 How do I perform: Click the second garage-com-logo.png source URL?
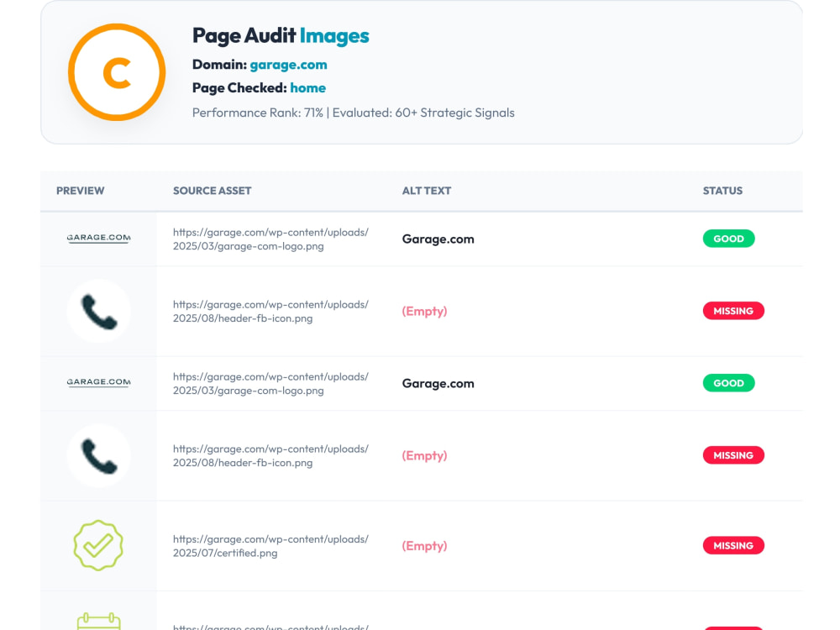(270, 384)
